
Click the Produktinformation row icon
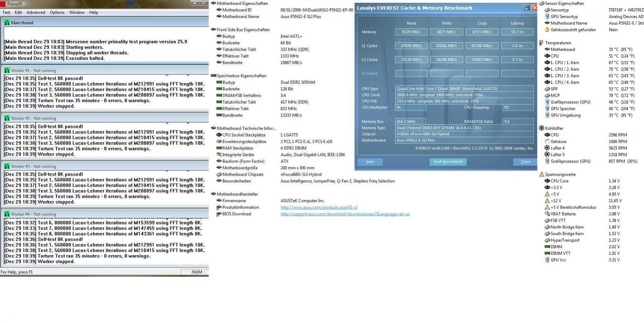[x=219, y=207]
